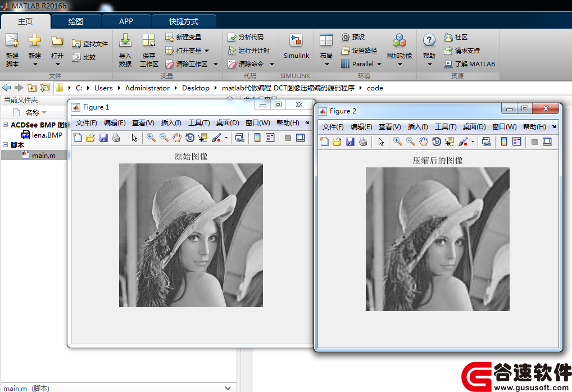
Task: Click Link Plot icon in Figure 2
Action: tap(486, 142)
